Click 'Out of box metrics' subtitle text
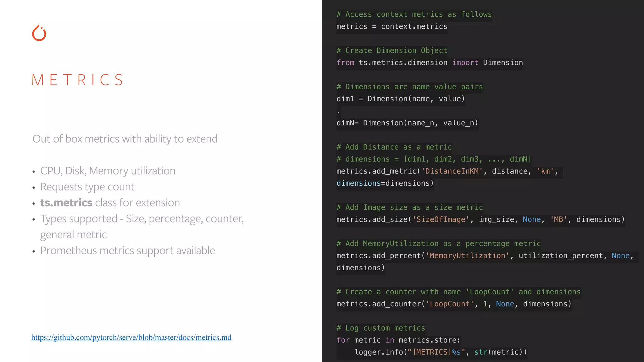Screen dimensions: 644x362 click(125, 139)
